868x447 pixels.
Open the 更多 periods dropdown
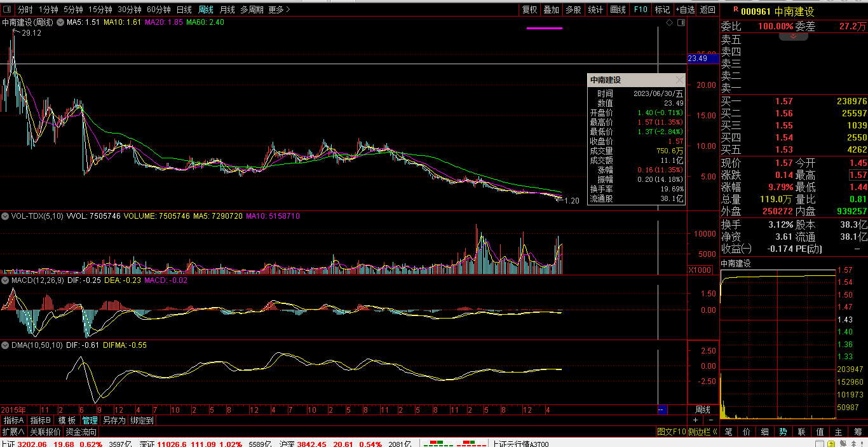point(280,10)
